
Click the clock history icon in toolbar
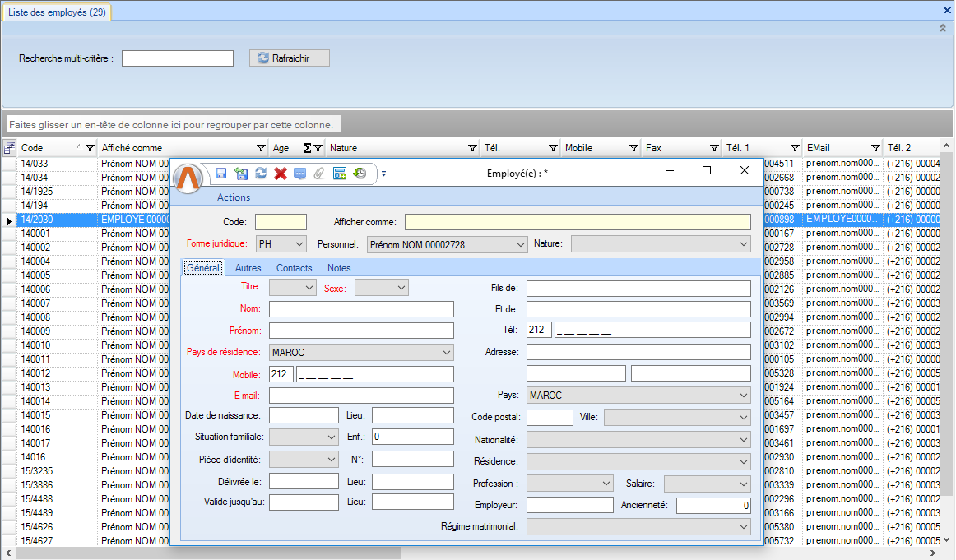360,173
